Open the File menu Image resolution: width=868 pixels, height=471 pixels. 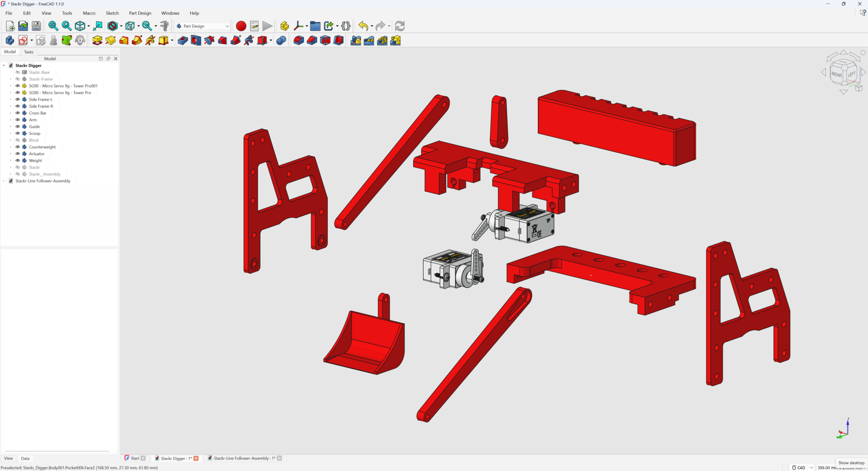(9, 13)
